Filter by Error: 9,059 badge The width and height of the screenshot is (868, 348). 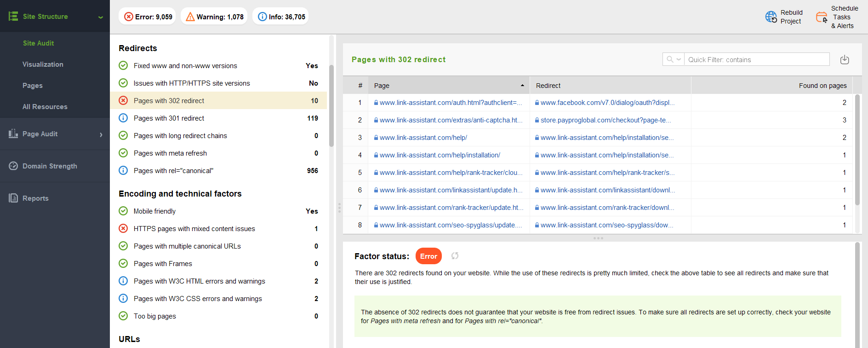148,17
